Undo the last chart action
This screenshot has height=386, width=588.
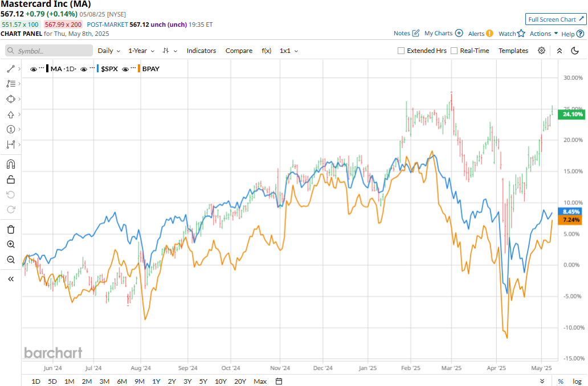pyautogui.click(x=11, y=195)
